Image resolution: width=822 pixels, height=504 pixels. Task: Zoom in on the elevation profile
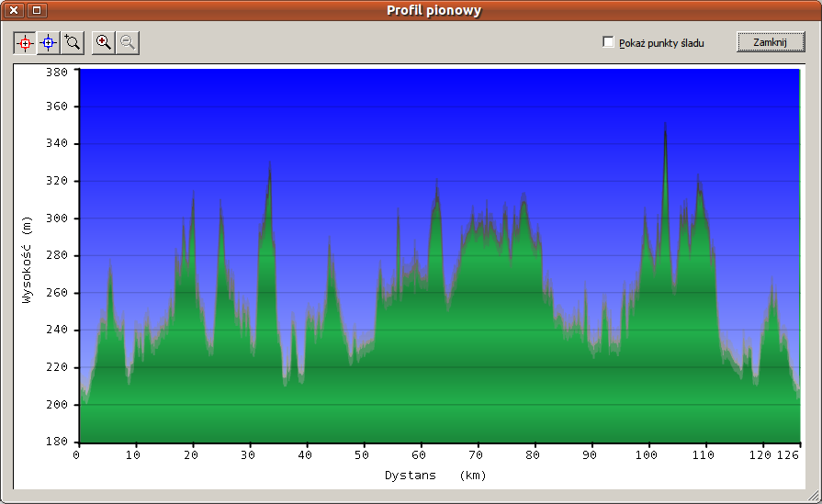pyautogui.click(x=103, y=43)
